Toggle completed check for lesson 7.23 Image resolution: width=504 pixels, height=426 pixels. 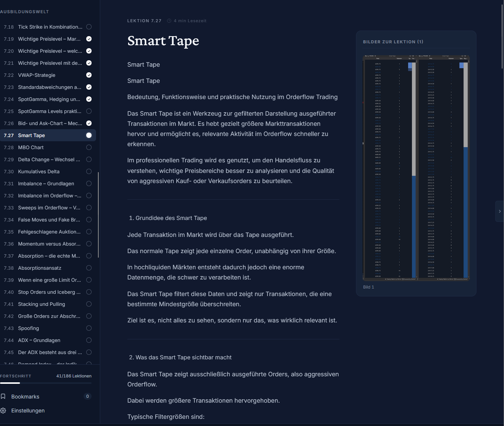pos(89,87)
